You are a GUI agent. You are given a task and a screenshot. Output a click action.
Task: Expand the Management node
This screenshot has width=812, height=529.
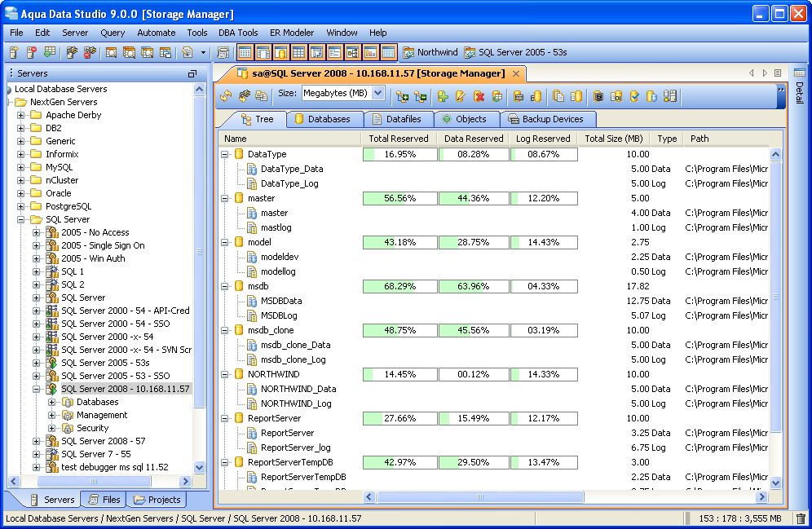click(x=52, y=415)
